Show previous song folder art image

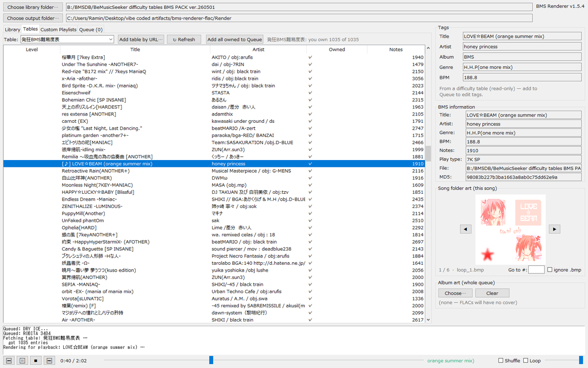[x=466, y=229]
